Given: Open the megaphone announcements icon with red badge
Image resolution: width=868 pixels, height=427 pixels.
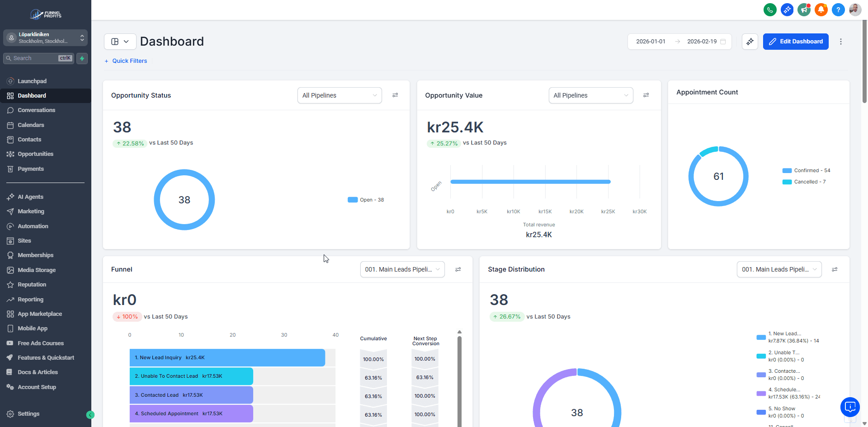Looking at the screenshot, I should tap(804, 9).
